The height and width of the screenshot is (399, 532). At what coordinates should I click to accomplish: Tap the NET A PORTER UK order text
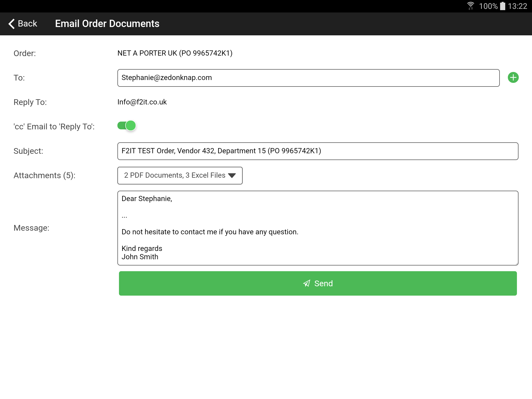pos(175,53)
